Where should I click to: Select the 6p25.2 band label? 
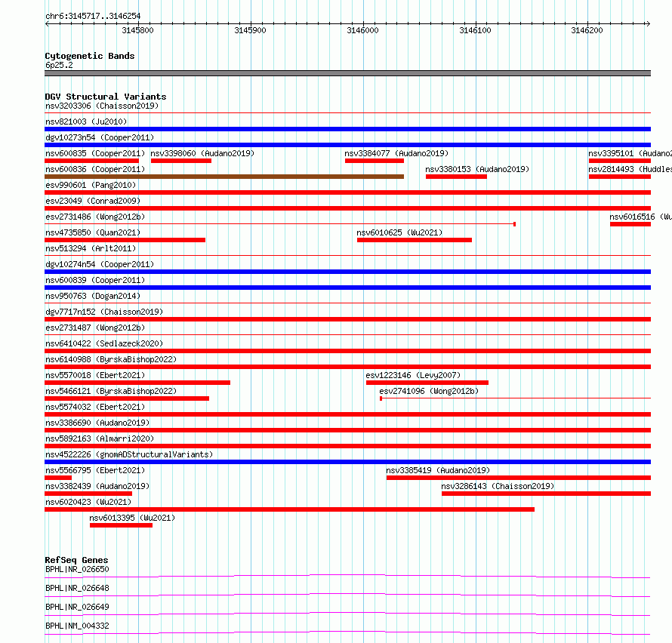(59, 65)
